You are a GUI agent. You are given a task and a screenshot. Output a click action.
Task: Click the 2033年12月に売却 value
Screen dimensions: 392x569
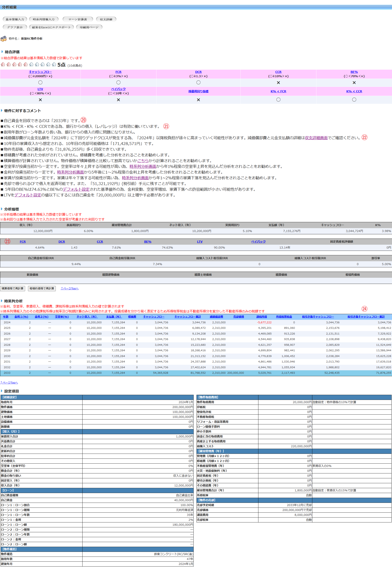click(x=299, y=505)
